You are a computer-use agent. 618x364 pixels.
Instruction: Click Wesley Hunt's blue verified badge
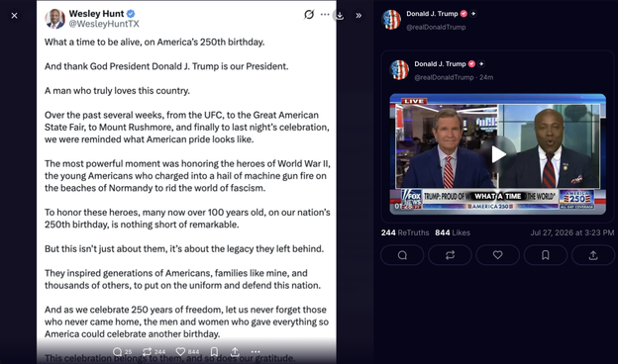[131, 14]
